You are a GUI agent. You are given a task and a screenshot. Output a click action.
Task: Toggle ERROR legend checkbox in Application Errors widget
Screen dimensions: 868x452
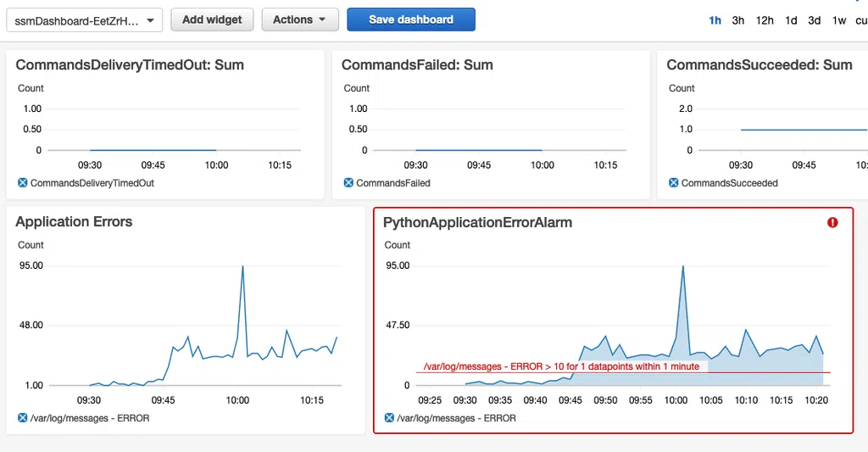click(x=23, y=418)
